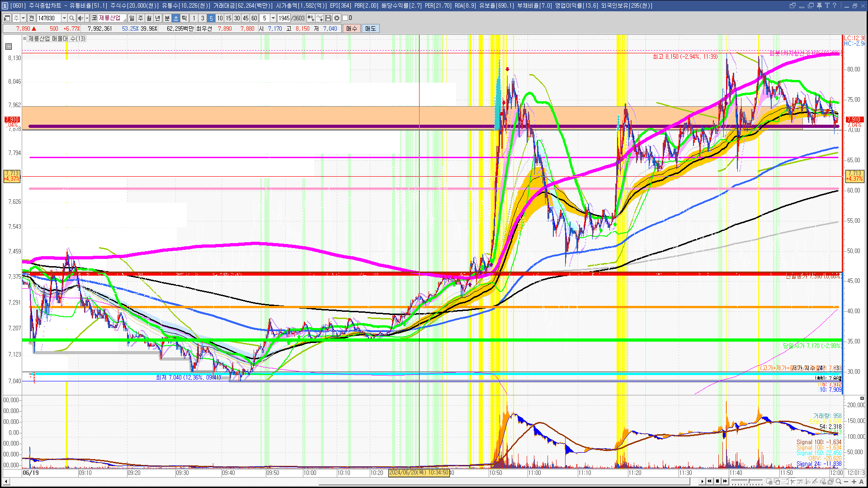Click the grid icon left of chart
Screen dimensions: 868x488
click(x=9, y=47)
